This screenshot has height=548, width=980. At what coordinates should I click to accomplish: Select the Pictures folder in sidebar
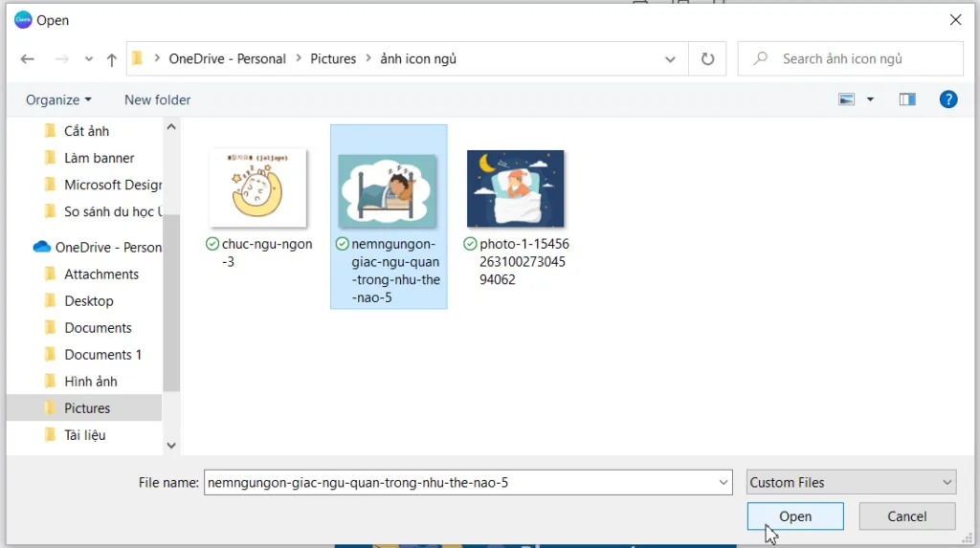click(87, 408)
